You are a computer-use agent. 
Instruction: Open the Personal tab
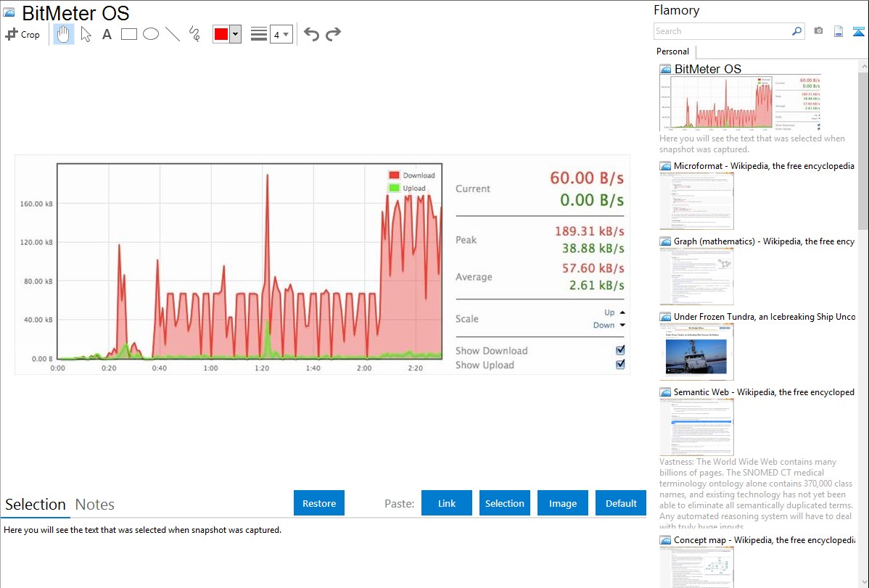pyautogui.click(x=672, y=51)
